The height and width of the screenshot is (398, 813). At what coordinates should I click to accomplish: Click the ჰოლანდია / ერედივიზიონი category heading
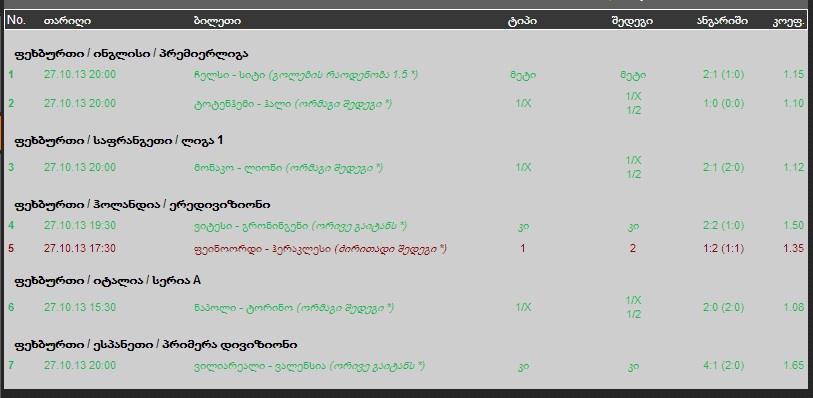[x=142, y=205]
